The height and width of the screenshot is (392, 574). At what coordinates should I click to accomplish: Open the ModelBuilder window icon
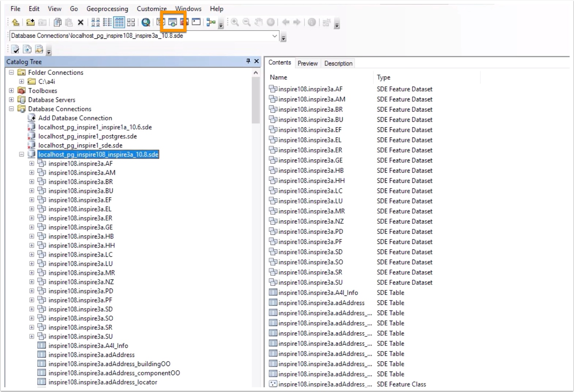pos(211,23)
